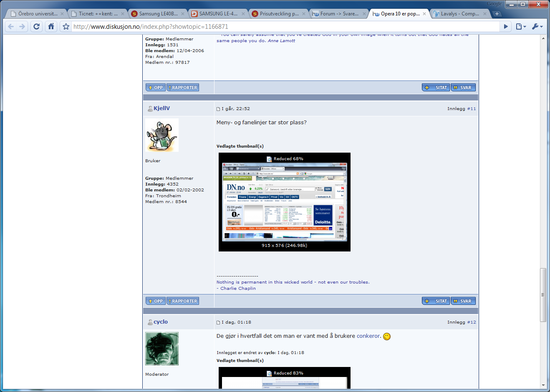Close the Opera 10 er pop tab
Viewport: 550px width, 392px height.
point(424,14)
